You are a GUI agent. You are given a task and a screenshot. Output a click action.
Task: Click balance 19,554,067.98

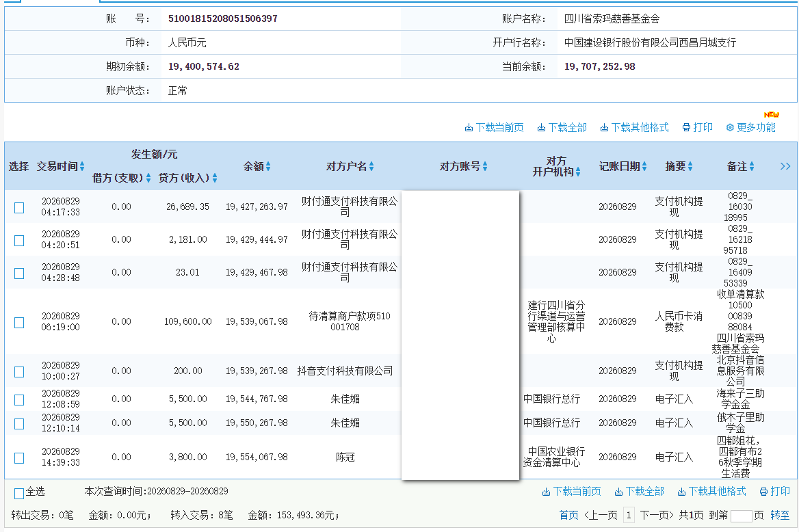tap(257, 457)
